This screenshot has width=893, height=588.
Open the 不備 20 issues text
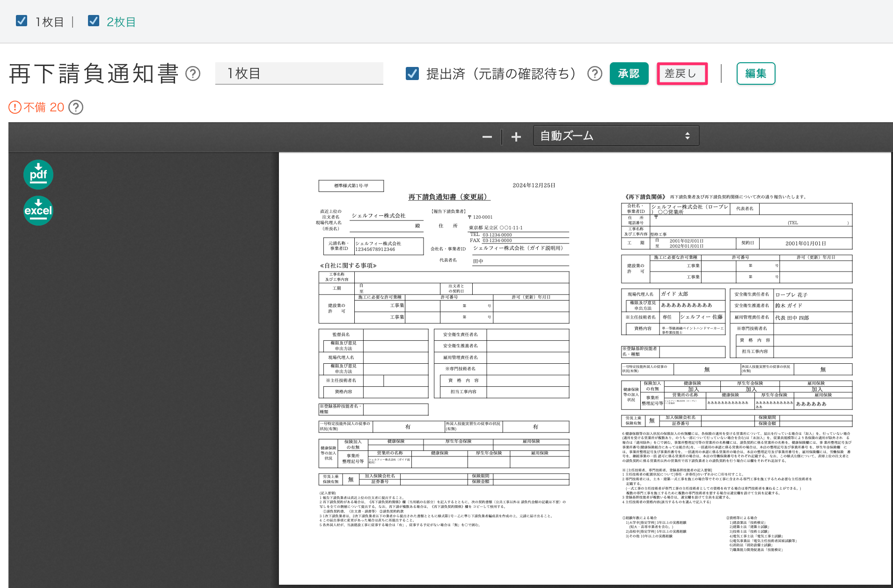[44, 107]
